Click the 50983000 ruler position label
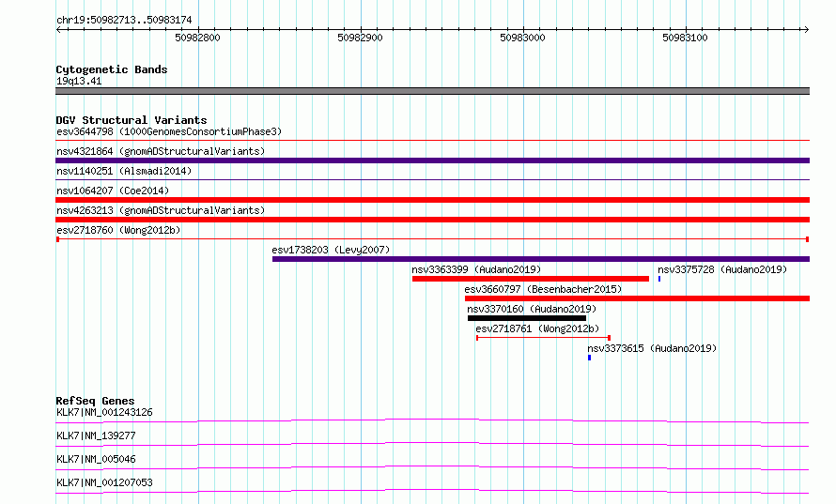Screen dimensions: 836x504 click(522, 38)
